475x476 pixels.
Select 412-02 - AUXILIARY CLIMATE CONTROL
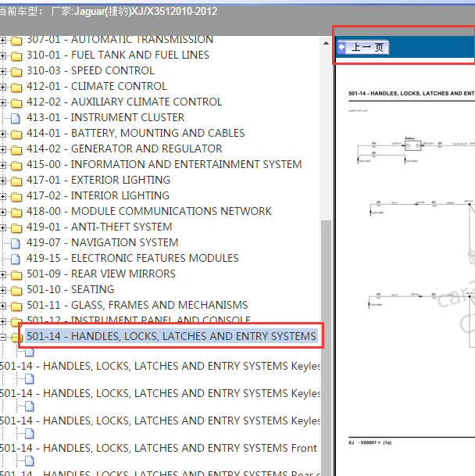124,102
